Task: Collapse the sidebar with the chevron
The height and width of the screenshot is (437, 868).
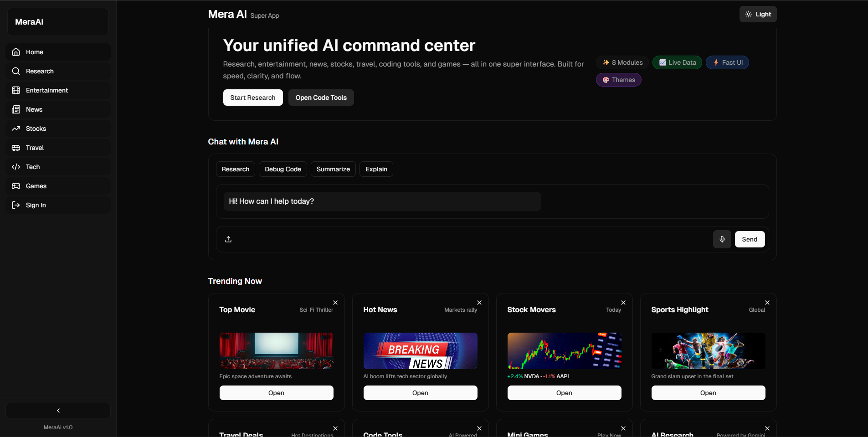Action: pos(58,411)
